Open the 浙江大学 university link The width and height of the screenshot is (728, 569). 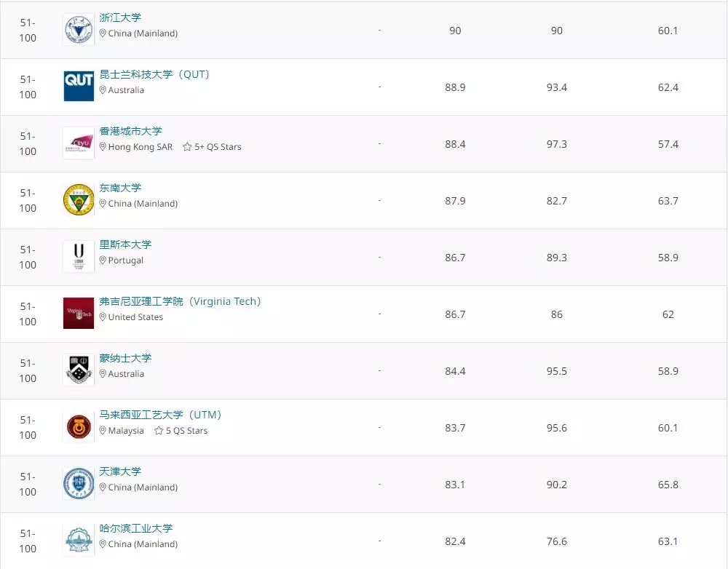tap(120, 17)
